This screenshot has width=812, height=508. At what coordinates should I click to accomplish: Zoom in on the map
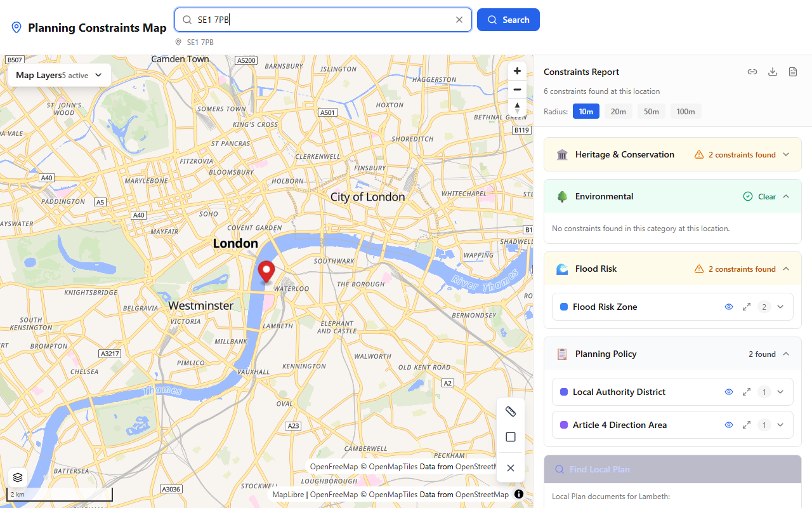tap(517, 71)
